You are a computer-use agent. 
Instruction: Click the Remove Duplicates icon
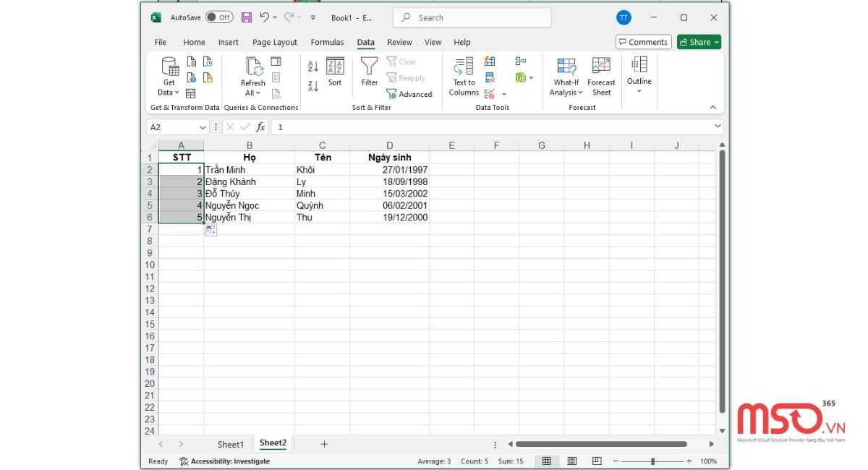tap(490, 77)
